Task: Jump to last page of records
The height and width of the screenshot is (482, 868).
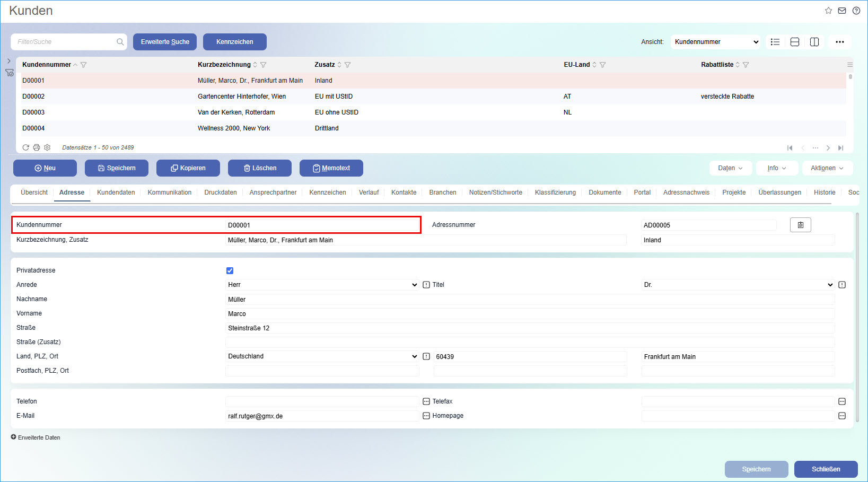Action: (841, 148)
